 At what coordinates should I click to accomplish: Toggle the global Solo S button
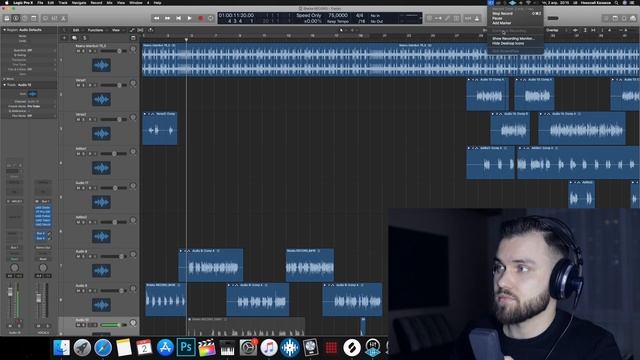(x=84, y=38)
